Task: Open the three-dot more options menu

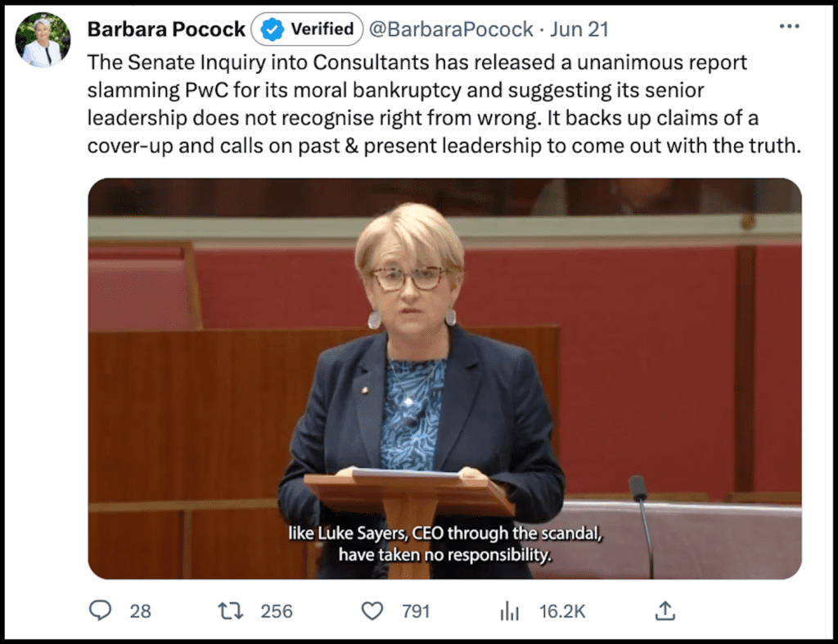Action: tap(790, 26)
